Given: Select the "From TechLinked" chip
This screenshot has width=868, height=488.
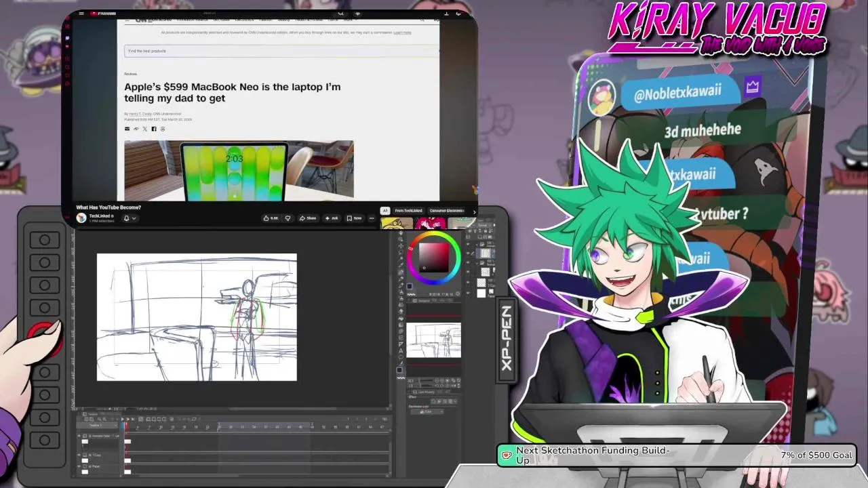Looking at the screenshot, I should [x=408, y=211].
